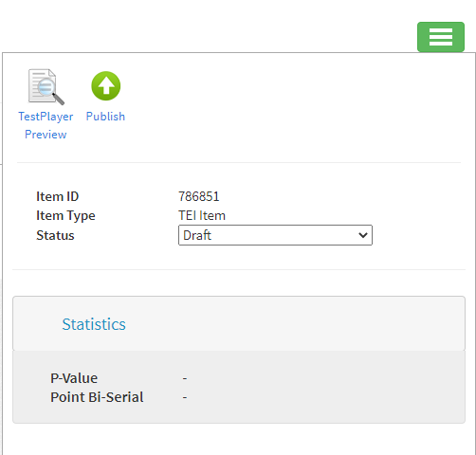This screenshot has height=455, width=476.
Task: Click the gray Statistics panel body
Action: (239, 387)
